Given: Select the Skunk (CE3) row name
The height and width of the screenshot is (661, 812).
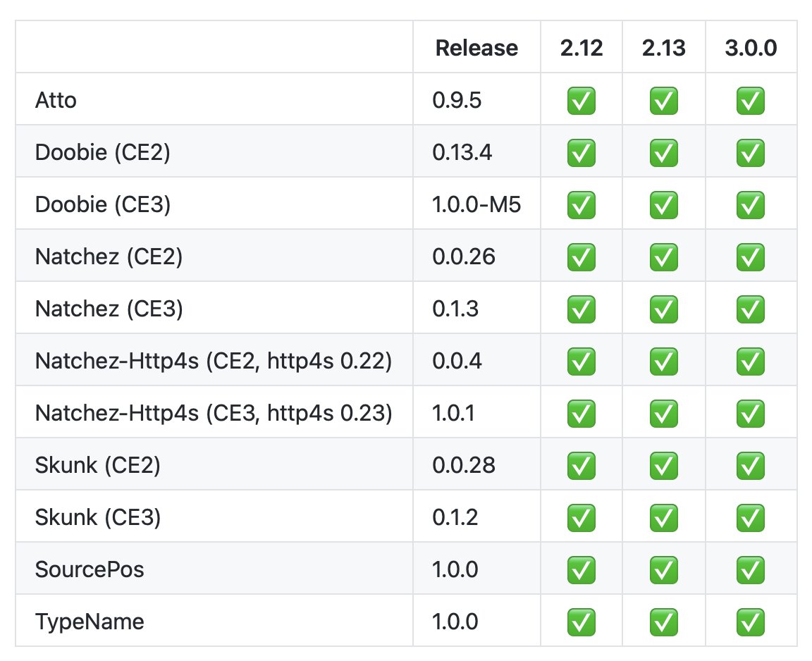Looking at the screenshot, I should (x=97, y=518).
